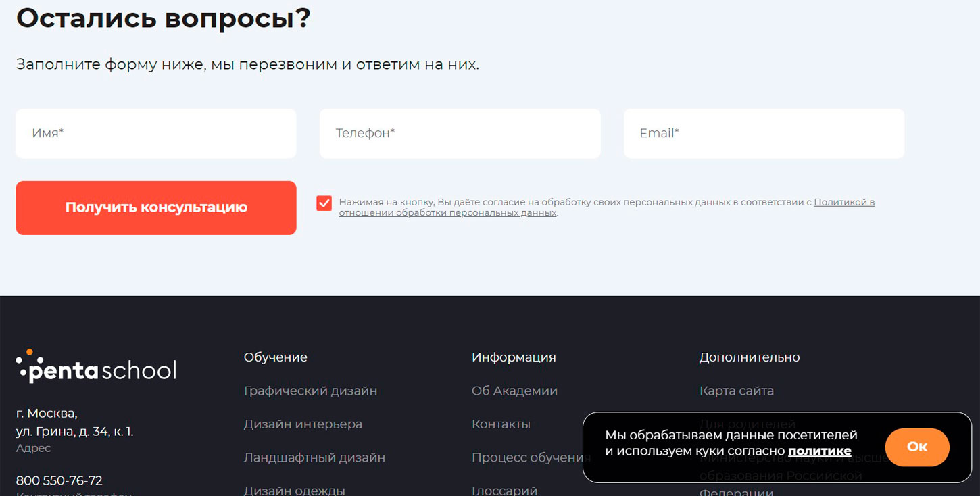
Task: Click the Адрес caption in the footer
Action: 33,448
